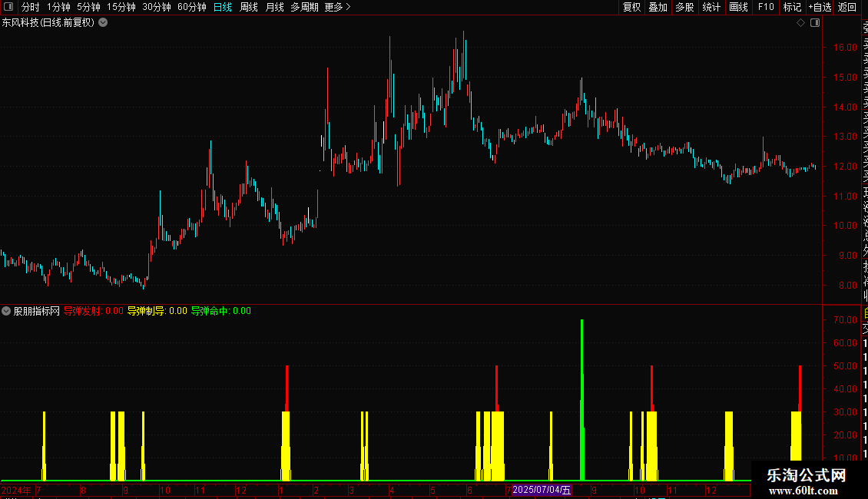Select the 30分钟 period

tap(156, 7)
